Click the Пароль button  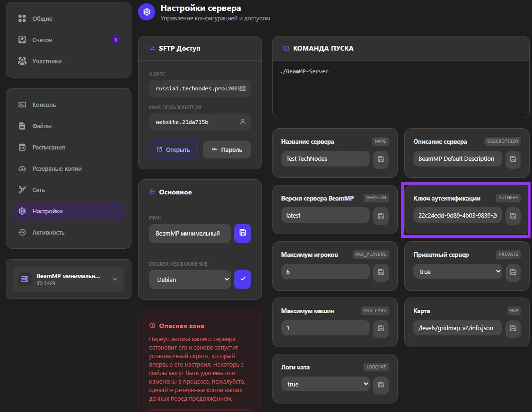click(227, 149)
